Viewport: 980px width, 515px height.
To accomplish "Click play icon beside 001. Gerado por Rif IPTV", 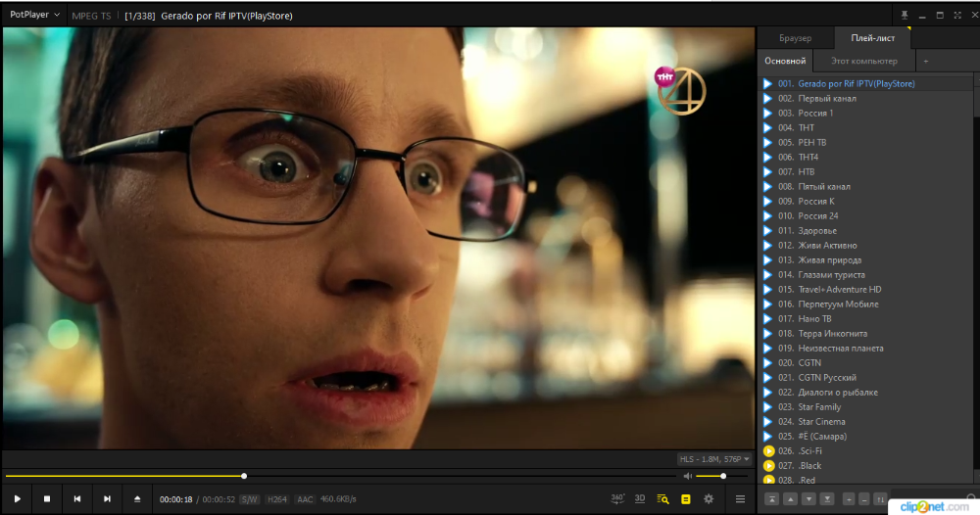I will pyautogui.click(x=768, y=83).
